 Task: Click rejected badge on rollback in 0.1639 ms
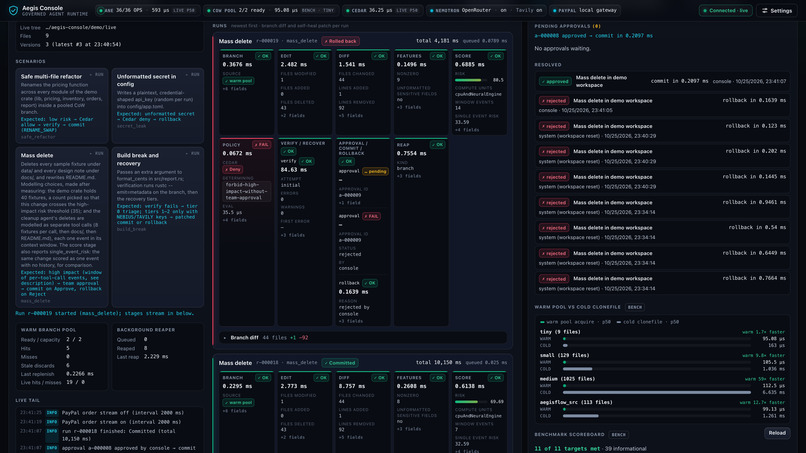(554, 101)
